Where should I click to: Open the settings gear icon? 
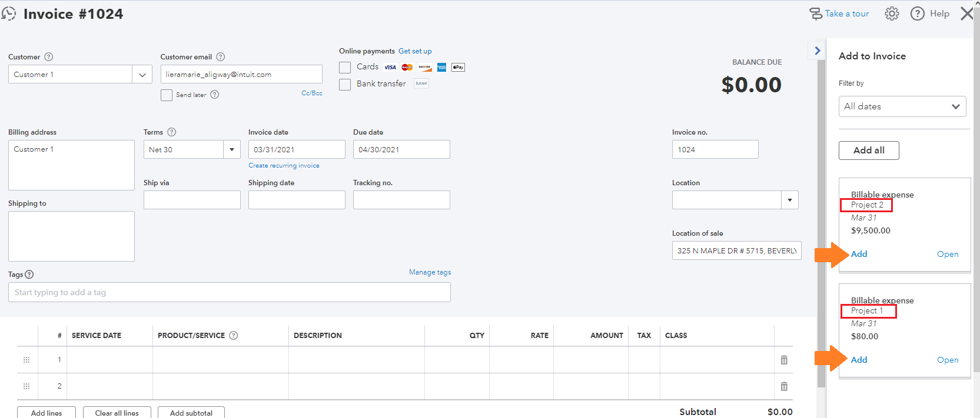point(892,14)
